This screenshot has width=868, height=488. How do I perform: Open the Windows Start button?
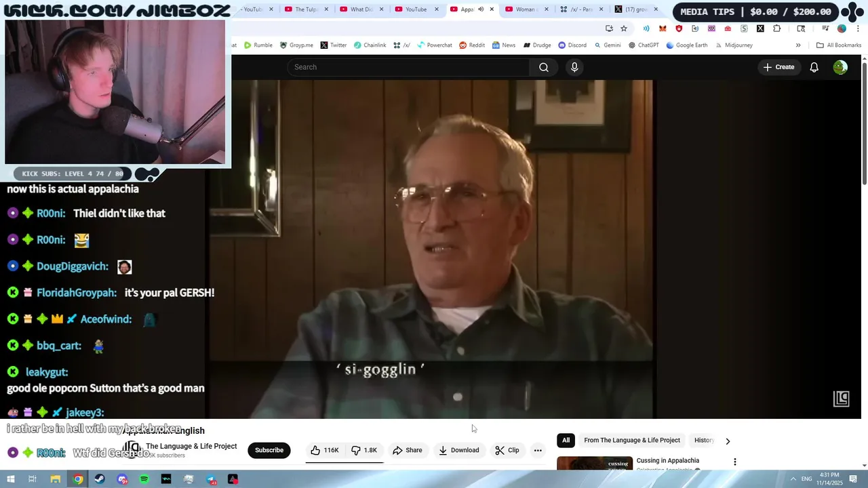click(10, 479)
